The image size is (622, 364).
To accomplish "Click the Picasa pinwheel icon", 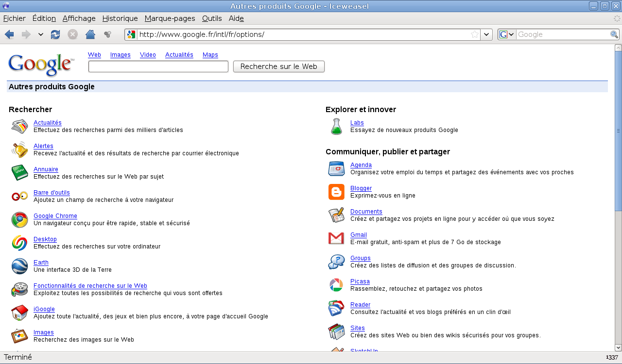I will 336,285.
